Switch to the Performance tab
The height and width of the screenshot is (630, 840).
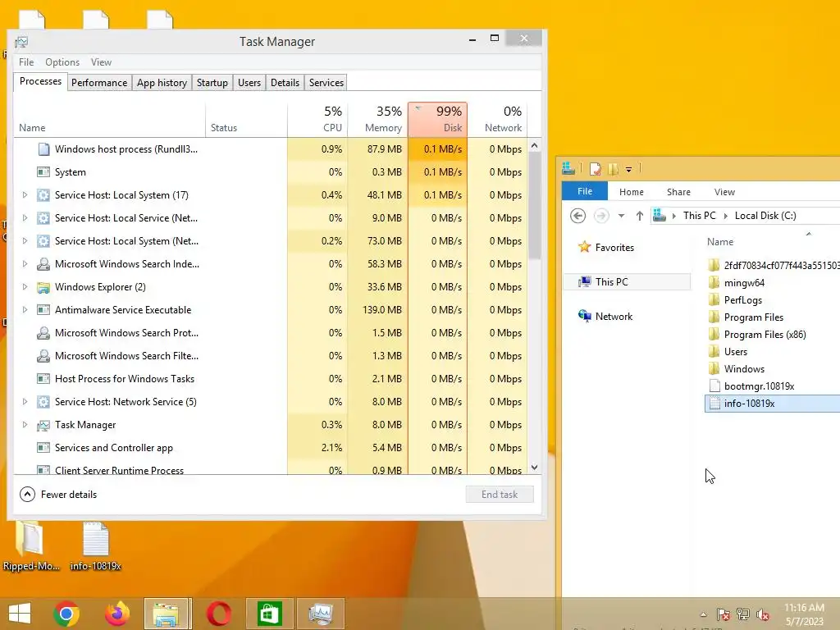(x=99, y=83)
